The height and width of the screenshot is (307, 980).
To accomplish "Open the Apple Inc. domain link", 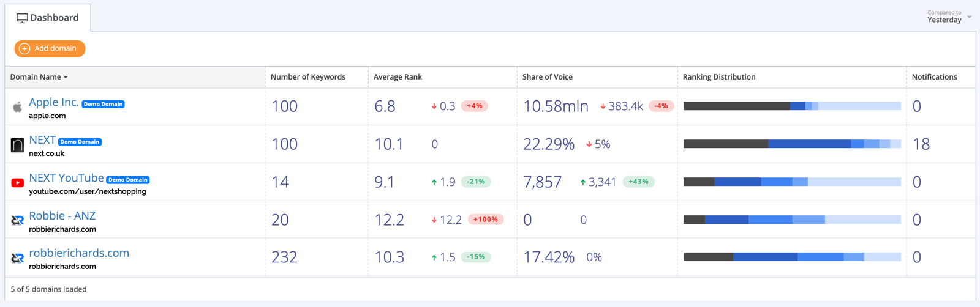I will click(54, 103).
